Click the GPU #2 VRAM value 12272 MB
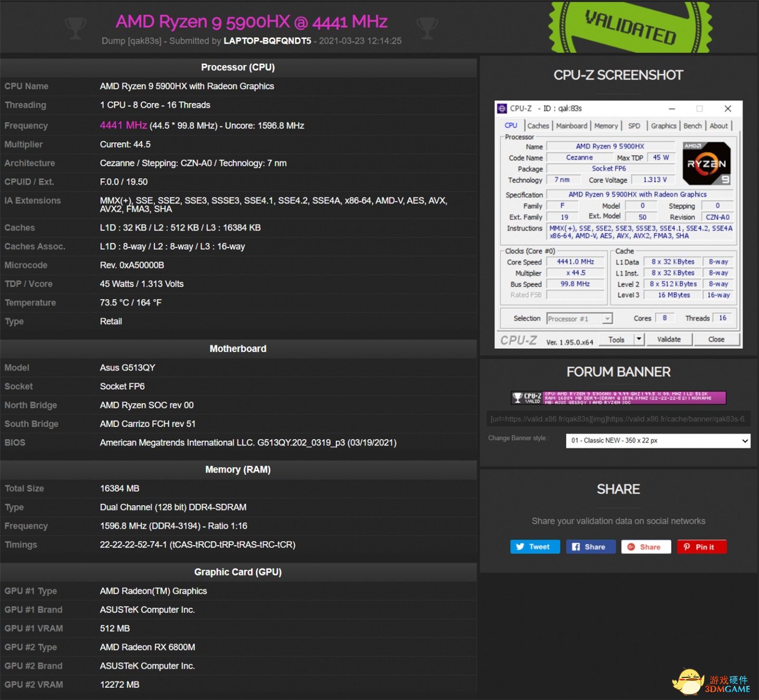759x700 pixels. point(120,685)
